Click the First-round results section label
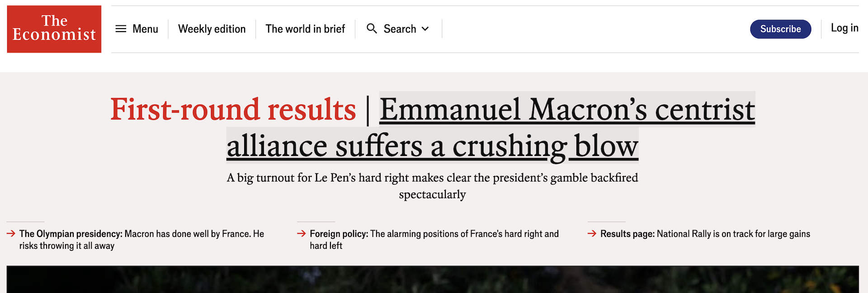 (233, 110)
